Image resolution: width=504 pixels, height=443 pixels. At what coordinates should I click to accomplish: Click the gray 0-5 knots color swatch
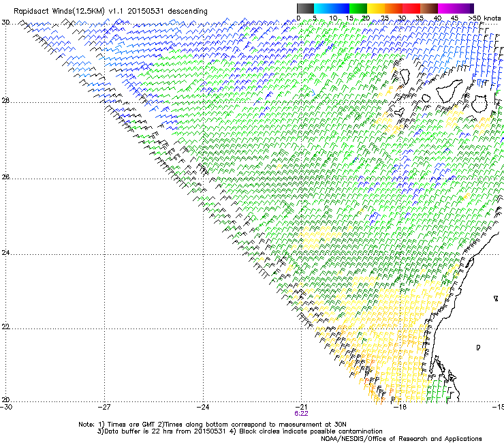[305, 8]
